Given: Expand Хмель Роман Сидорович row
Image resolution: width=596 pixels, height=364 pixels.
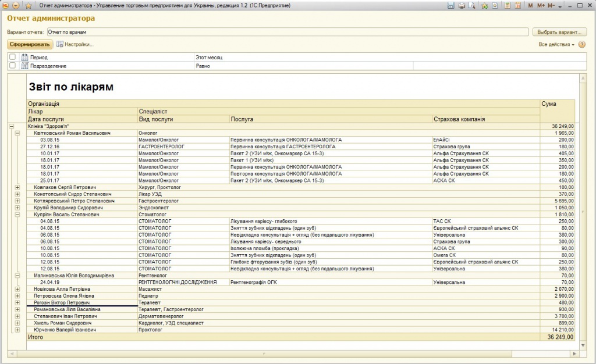Looking at the screenshot, I should [17, 323].
